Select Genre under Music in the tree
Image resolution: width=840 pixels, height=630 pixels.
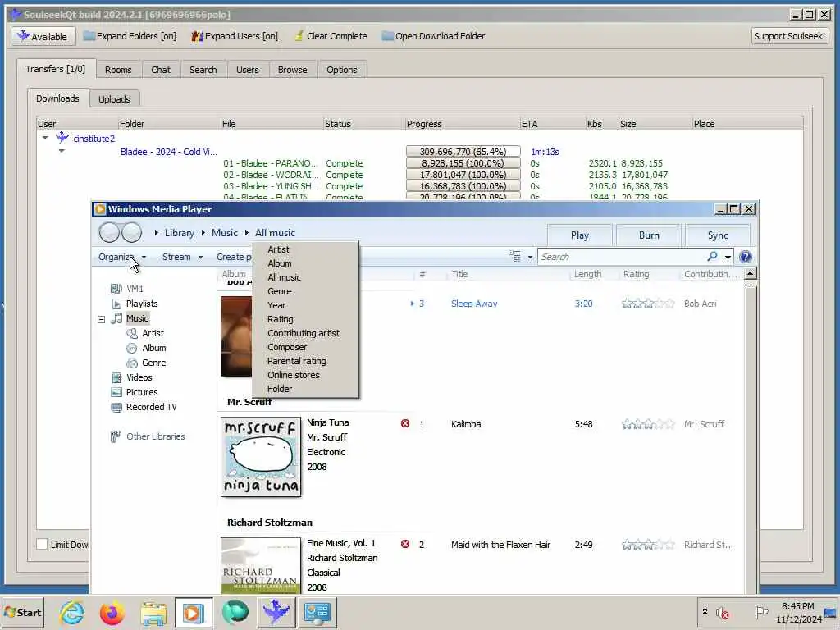pyautogui.click(x=153, y=363)
